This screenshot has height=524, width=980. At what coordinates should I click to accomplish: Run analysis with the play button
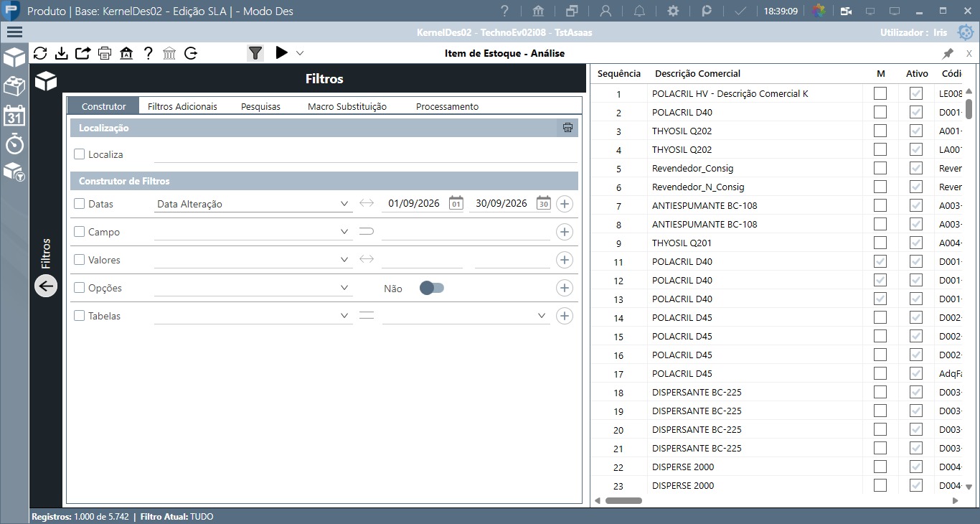click(x=281, y=52)
